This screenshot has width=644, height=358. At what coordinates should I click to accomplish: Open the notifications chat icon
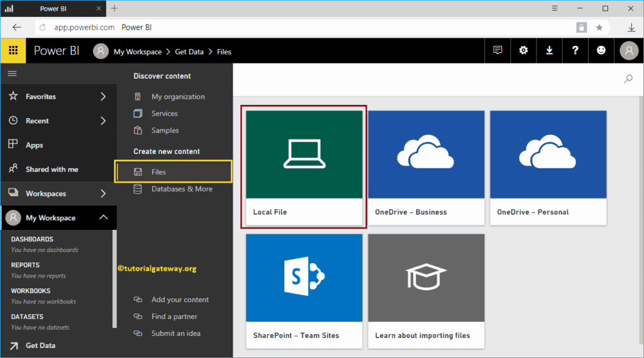point(497,50)
